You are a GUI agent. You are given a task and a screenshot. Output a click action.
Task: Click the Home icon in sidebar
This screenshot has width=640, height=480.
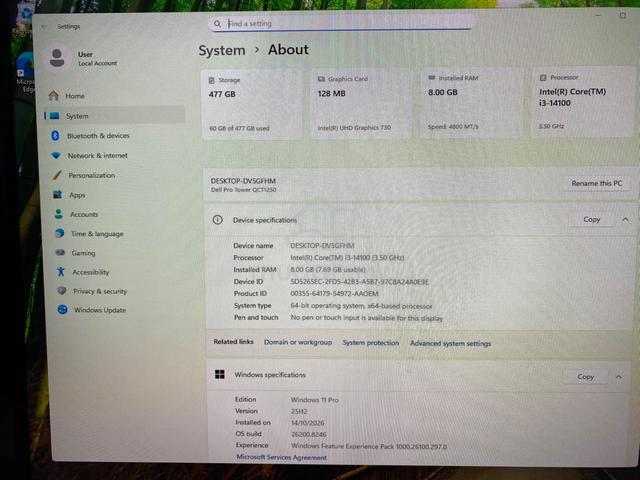(x=53, y=96)
